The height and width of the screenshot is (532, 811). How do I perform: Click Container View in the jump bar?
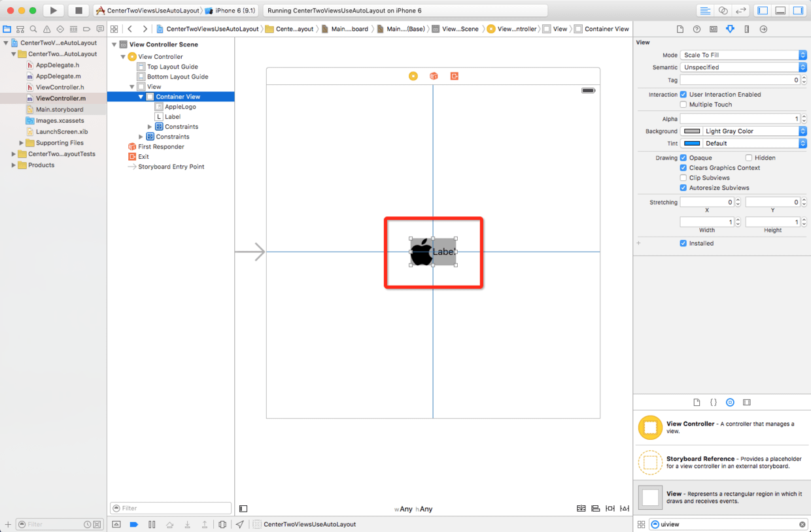tap(602, 29)
